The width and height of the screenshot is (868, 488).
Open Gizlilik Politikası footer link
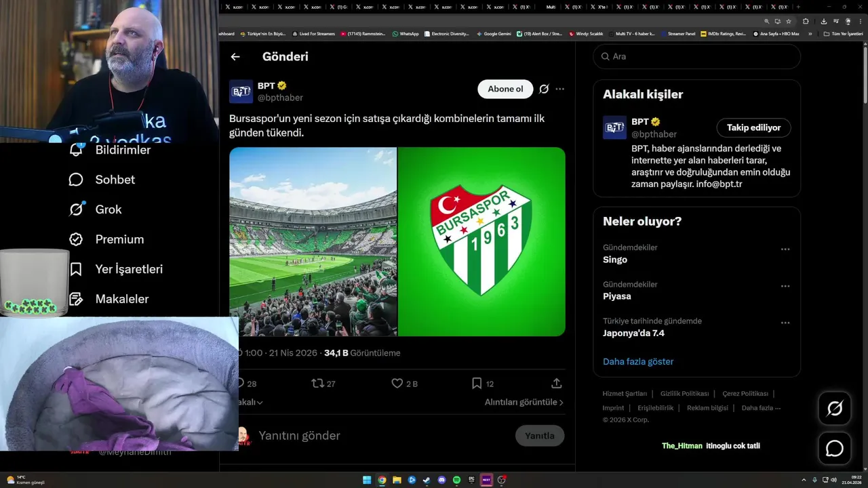point(684,394)
